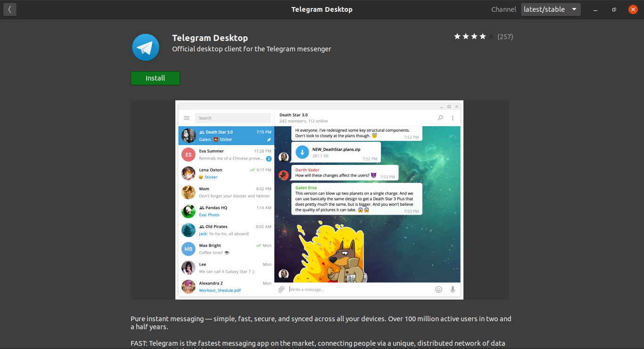Click the green Install button

click(155, 78)
